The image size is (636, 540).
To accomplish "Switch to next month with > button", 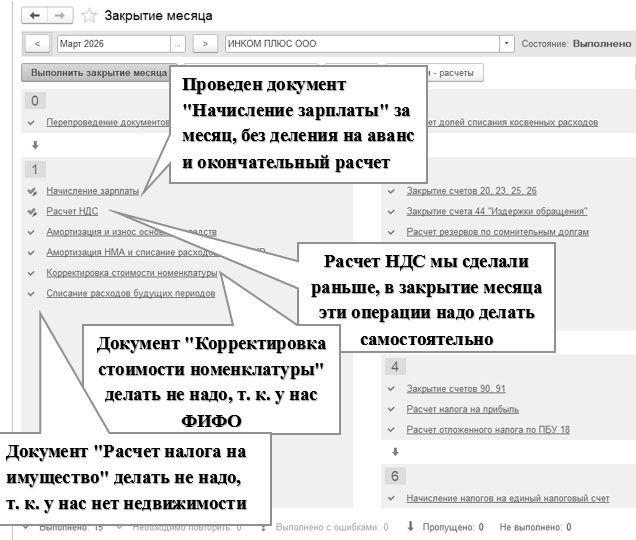I will 205,44.
